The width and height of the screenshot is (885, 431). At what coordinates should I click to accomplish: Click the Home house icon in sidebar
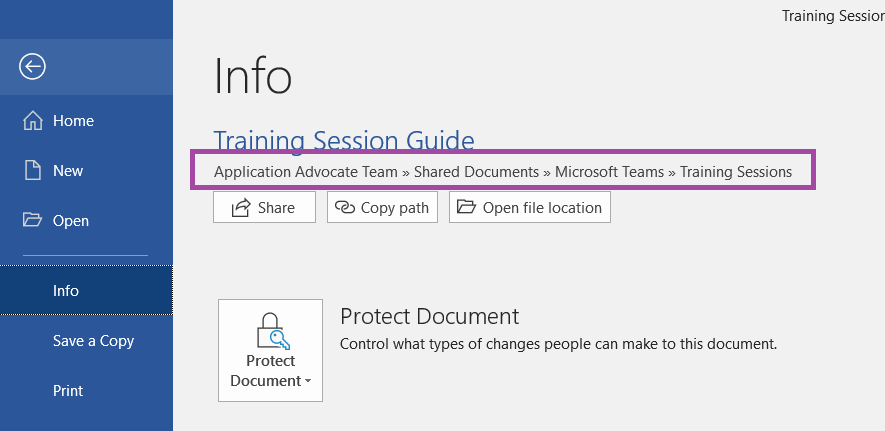coord(32,121)
